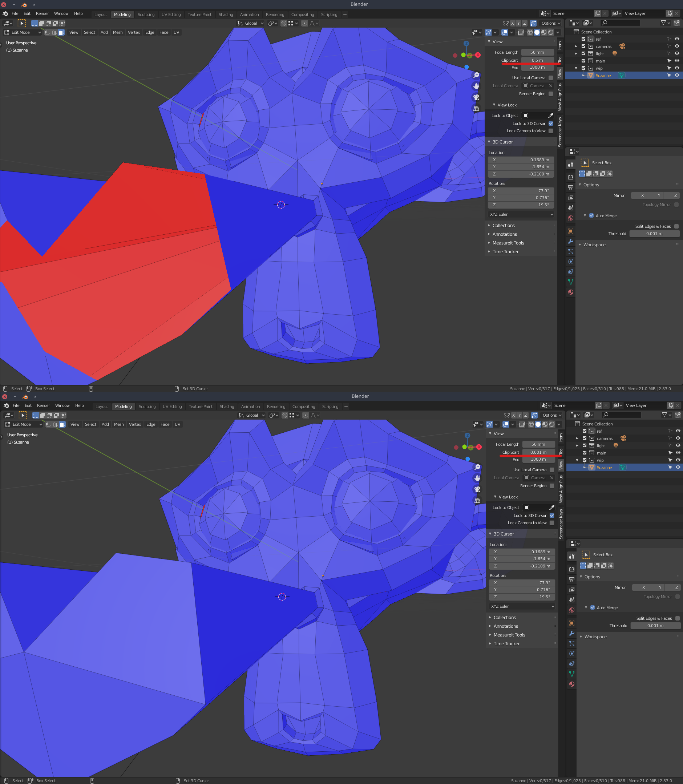This screenshot has width=683, height=784.
Task: Toggle Mirror Z button in upper Blender window
Action: (x=675, y=195)
